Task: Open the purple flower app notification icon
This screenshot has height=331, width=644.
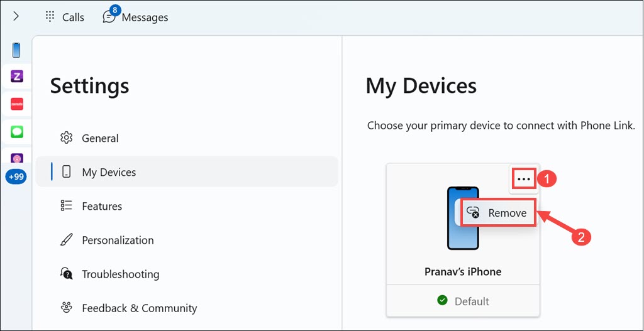Action: 17,158
